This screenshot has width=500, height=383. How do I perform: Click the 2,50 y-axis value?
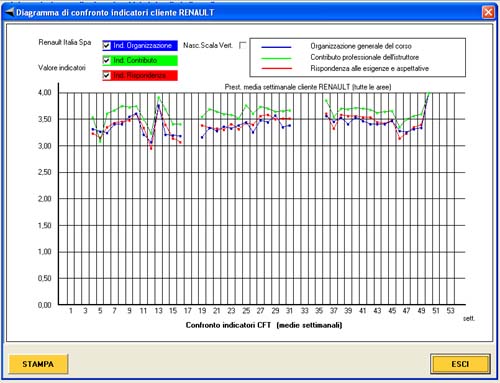(x=45, y=172)
